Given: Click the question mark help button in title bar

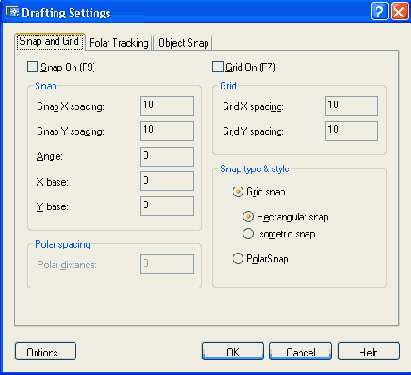Looking at the screenshot, I should pos(379,12).
